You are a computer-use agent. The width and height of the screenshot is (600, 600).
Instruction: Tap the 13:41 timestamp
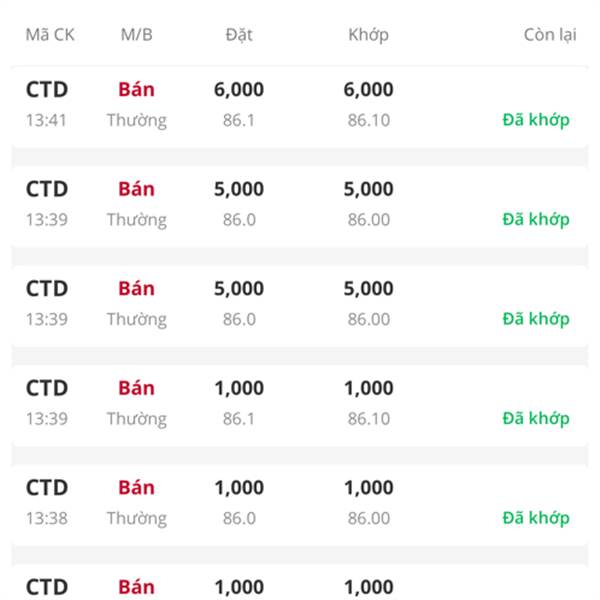(x=46, y=121)
